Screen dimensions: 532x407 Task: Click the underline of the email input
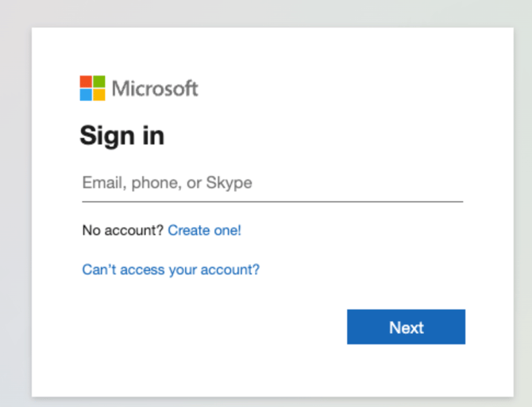272,201
